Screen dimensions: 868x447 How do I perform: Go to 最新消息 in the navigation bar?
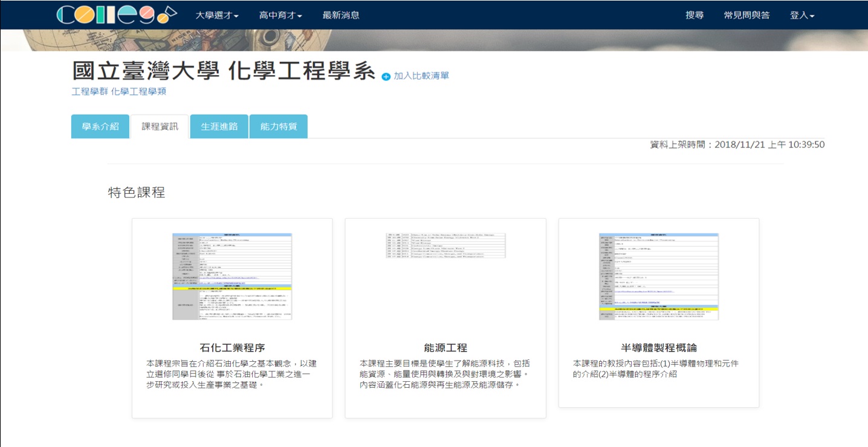341,15
